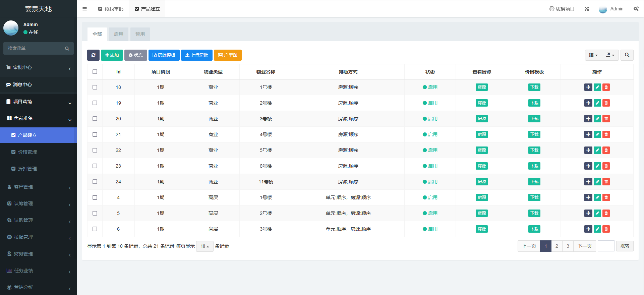Delete row Id 5 with trash icon
The width and height of the screenshot is (644, 295).
click(606, 213)
